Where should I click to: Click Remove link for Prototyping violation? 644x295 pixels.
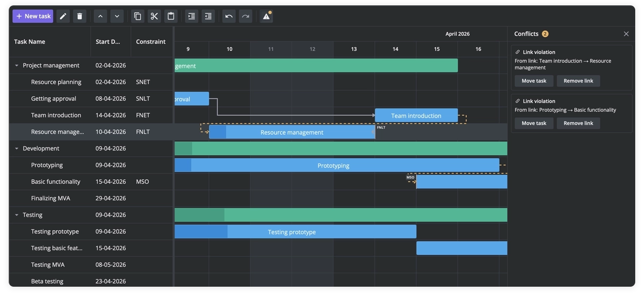(x=578, y=123)
